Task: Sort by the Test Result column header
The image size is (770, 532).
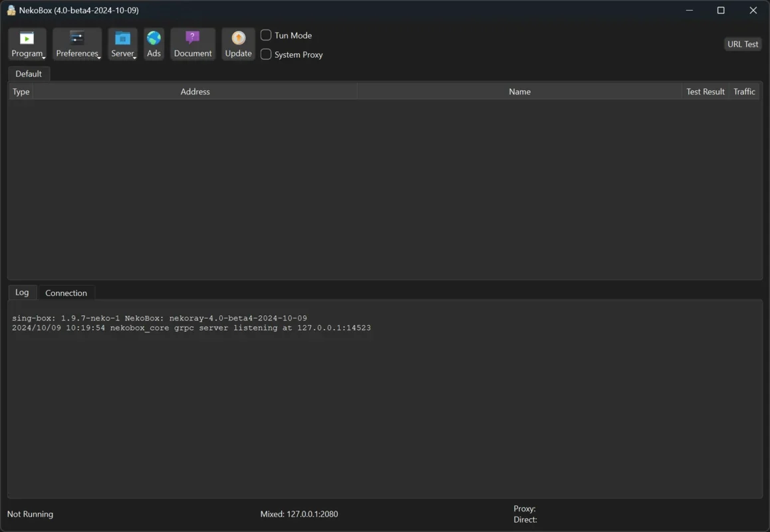Action: click(x=705, y=92)
